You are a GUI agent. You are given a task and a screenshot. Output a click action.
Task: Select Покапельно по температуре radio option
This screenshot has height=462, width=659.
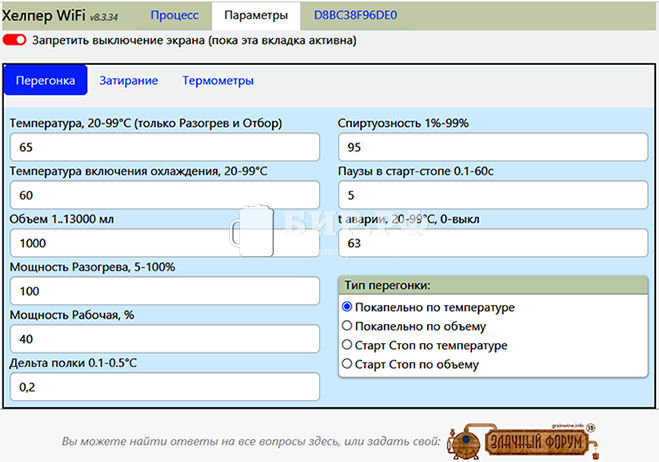click(347, 307)
